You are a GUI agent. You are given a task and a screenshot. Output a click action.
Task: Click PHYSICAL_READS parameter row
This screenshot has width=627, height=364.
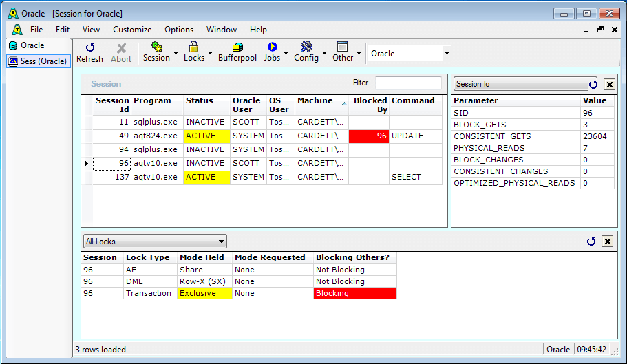(x=533, y=148)
